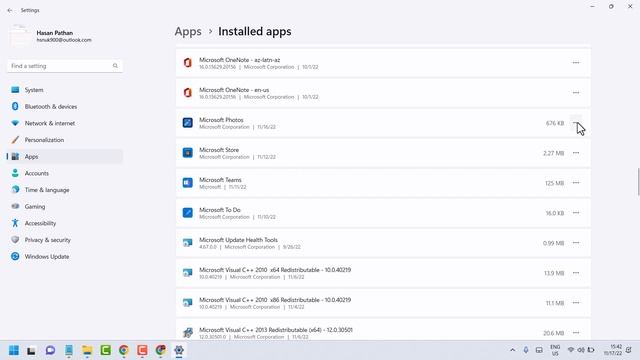Click the Apps breadcrumb link
The height and width of the screenshot is (360, 640).
click(x=188, y=31)
